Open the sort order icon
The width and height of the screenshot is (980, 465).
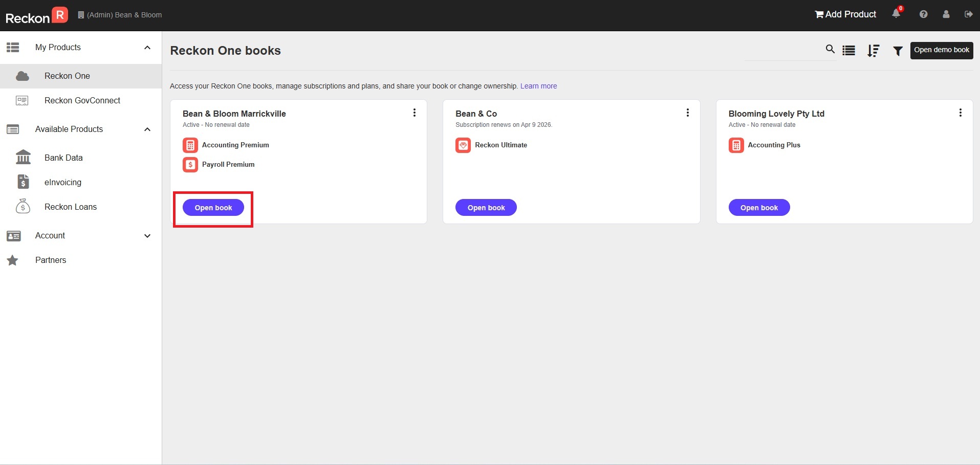[x=873, y=51]
